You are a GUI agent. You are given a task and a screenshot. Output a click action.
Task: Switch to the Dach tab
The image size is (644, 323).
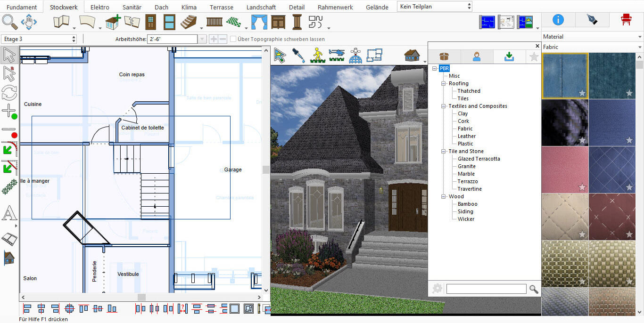pos(161,7)
